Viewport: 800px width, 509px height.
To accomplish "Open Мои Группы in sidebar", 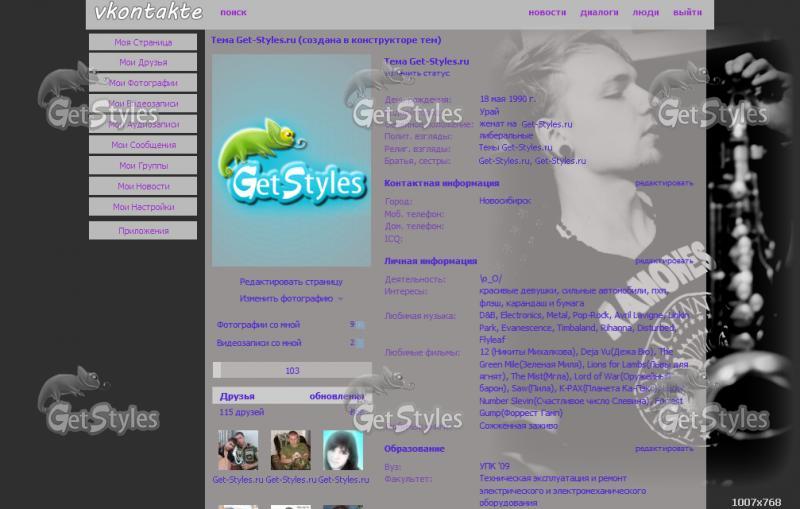I will click(143, 165).
